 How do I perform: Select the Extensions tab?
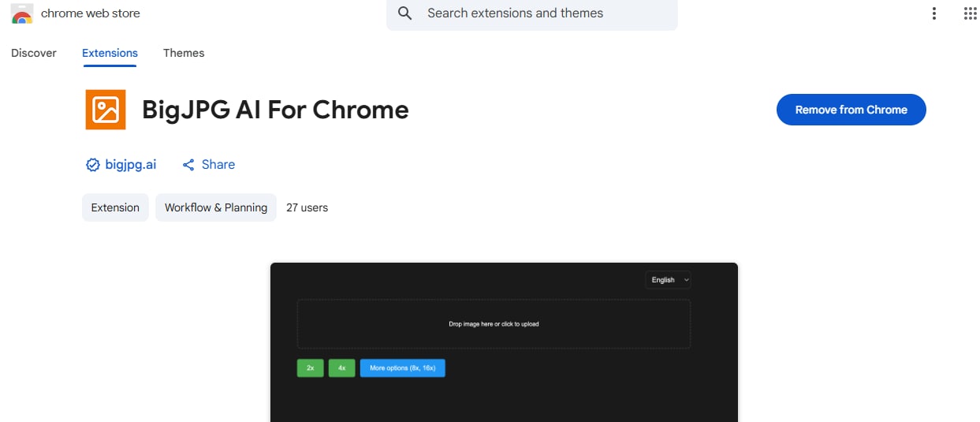click(110, 53)
